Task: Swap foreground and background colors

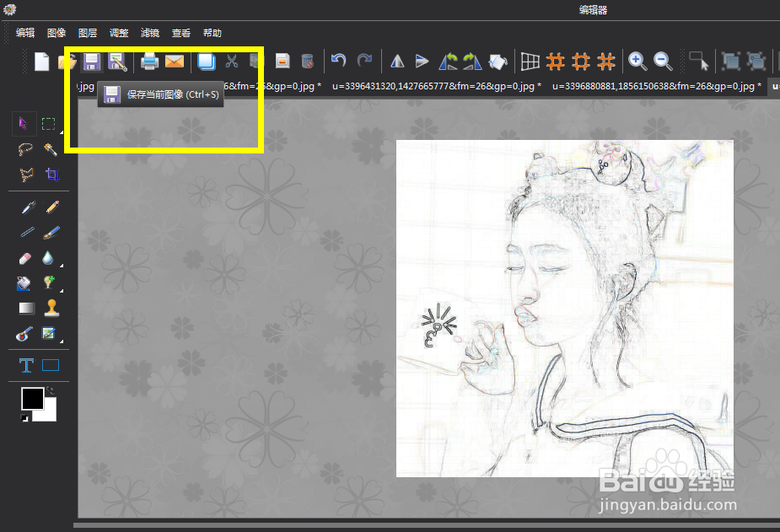Action: tap(51, 391)
